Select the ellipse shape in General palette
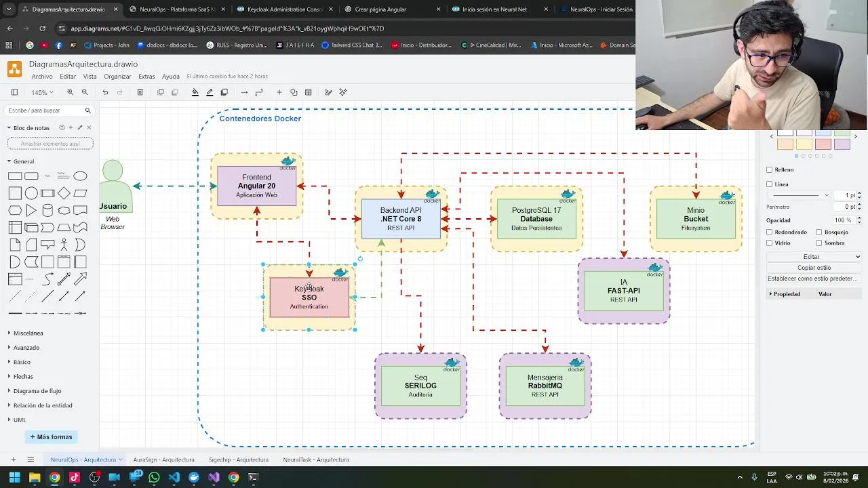The image size is (868, 488). (x=80, y=176)
